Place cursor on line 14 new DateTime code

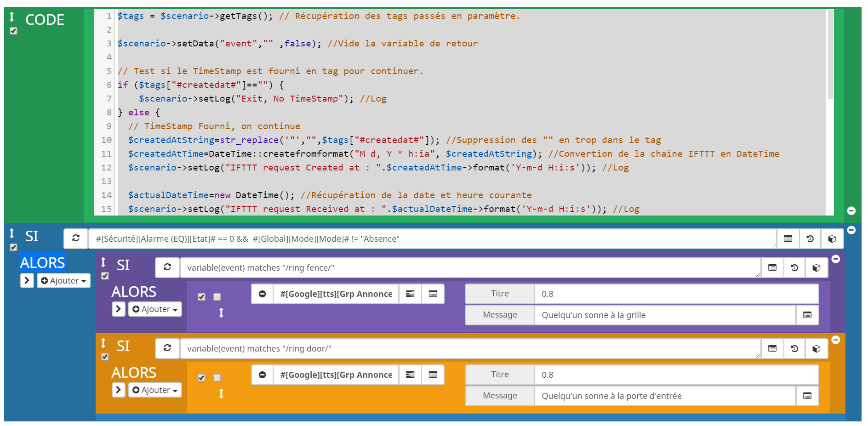click(254, 195)
